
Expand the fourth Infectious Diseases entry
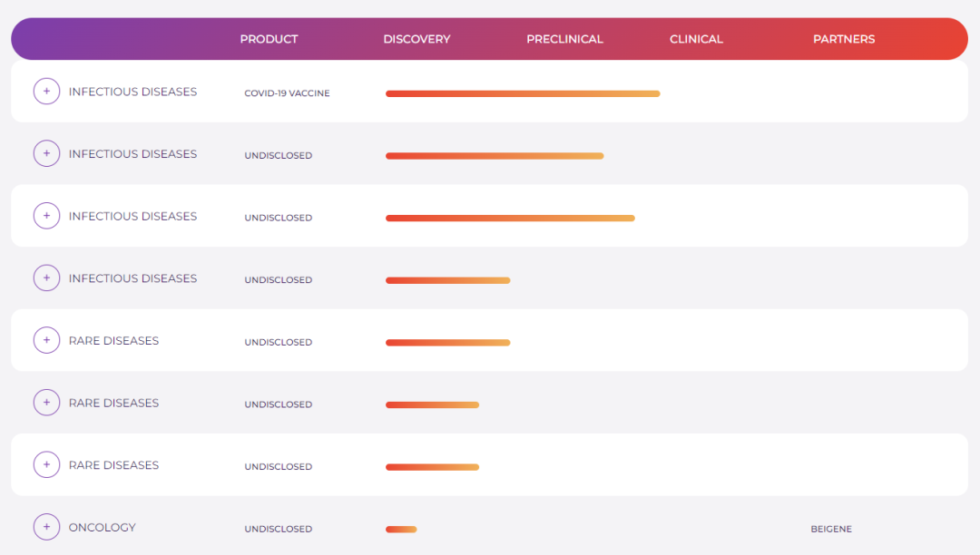pos(46,278)
